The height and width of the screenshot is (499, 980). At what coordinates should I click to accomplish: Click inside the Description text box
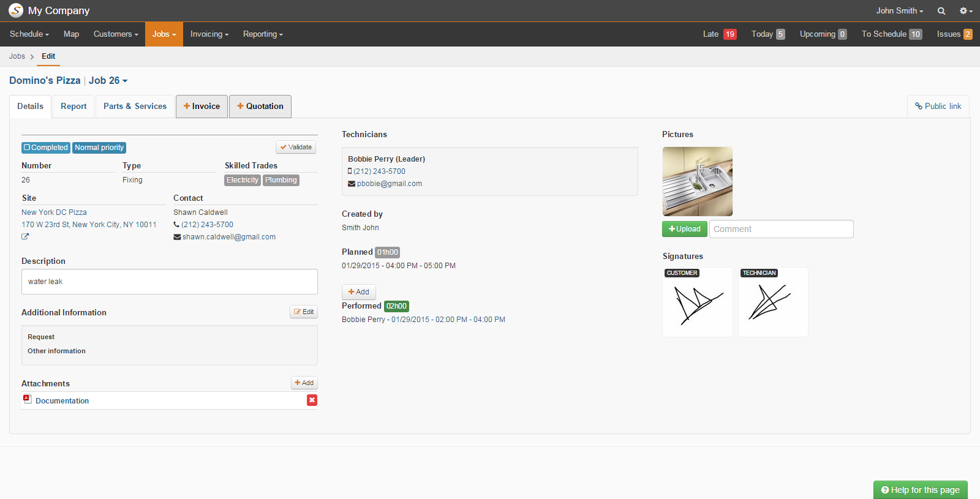(x=170, y=282)
